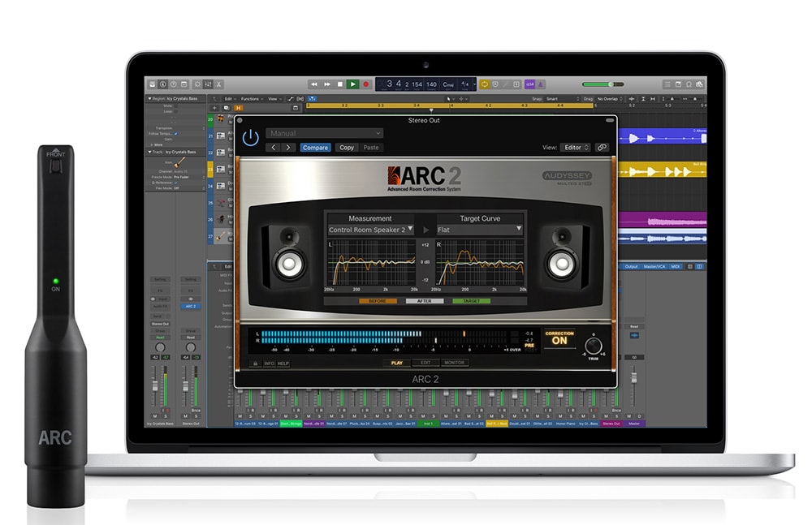Click the green Play transport button

click(352, 84)
